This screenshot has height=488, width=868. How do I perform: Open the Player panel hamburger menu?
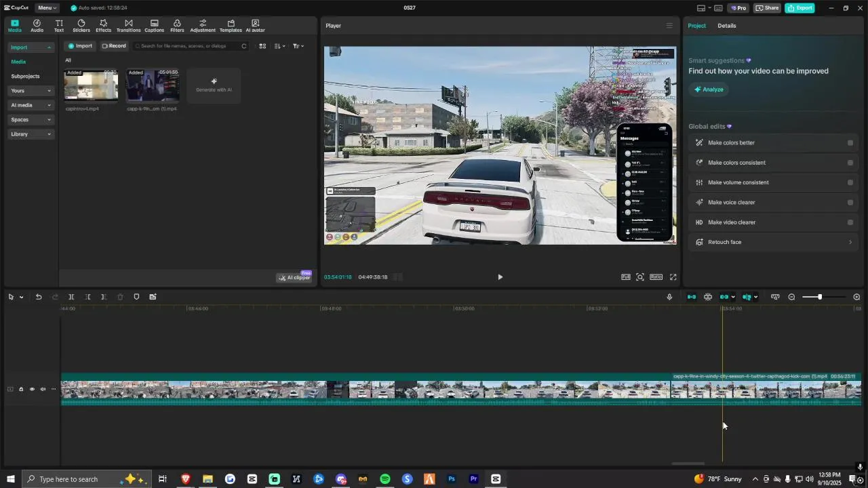tap(669, 26)
